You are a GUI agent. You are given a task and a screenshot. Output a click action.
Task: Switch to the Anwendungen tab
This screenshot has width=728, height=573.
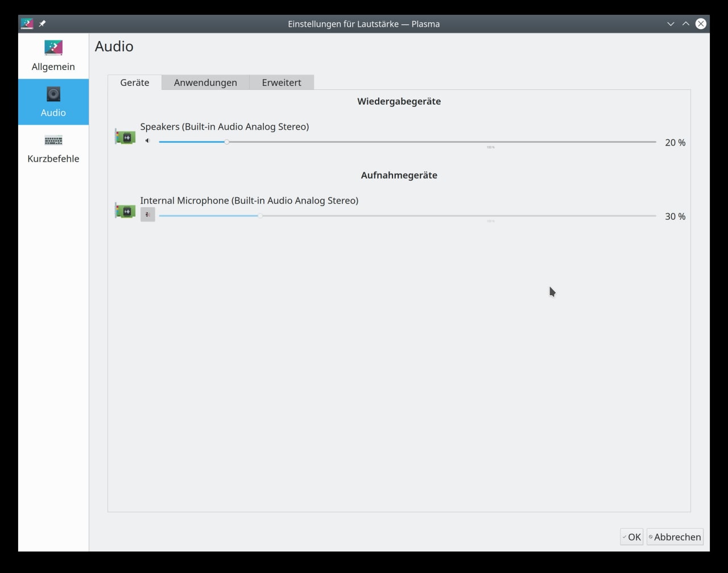(205, 83)
